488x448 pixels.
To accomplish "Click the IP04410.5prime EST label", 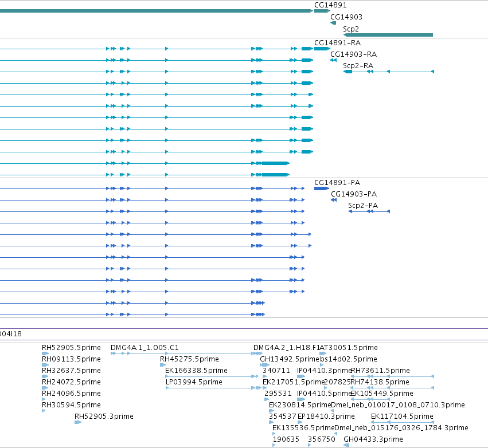I will coord(325,394).
